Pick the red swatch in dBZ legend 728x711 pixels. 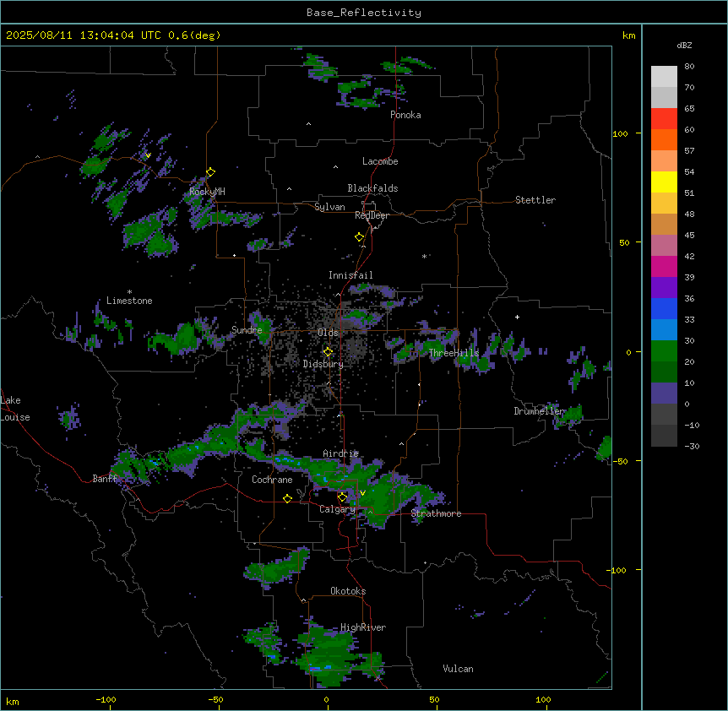point(664,119)
